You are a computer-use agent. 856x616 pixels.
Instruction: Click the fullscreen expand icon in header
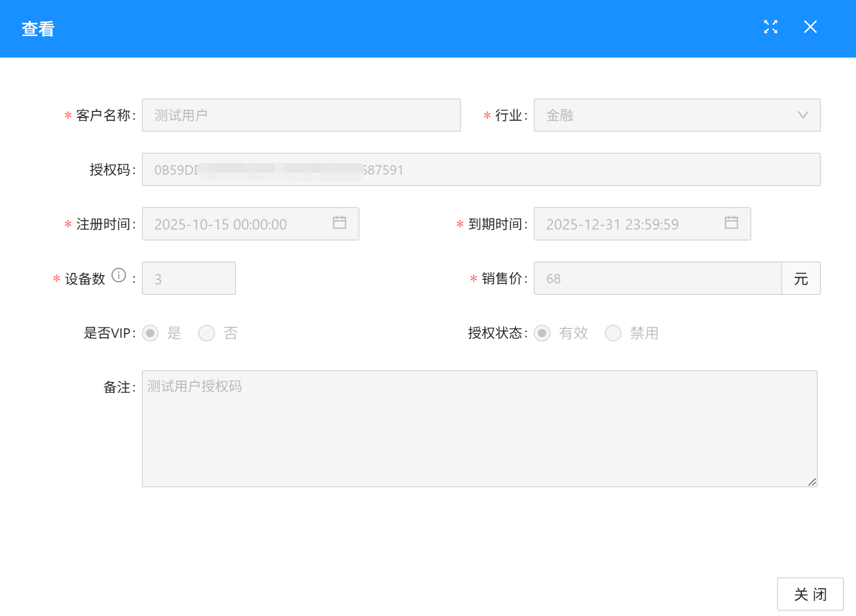[x=770, y=27]
